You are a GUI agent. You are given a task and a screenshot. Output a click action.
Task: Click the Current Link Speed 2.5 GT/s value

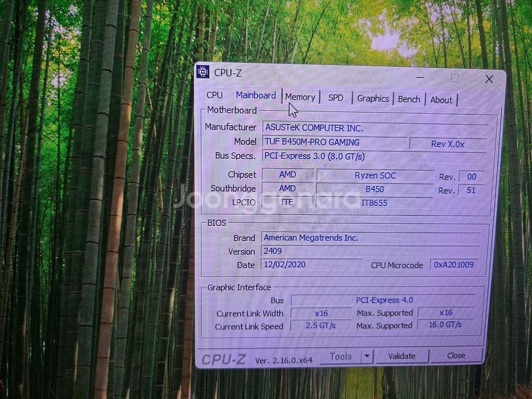click(321, 326)
